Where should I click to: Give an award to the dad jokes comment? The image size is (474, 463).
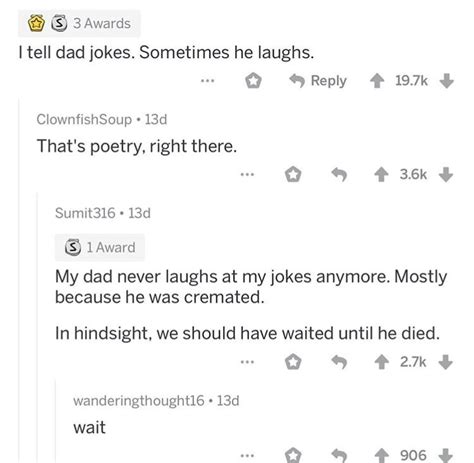click(253, 81)
